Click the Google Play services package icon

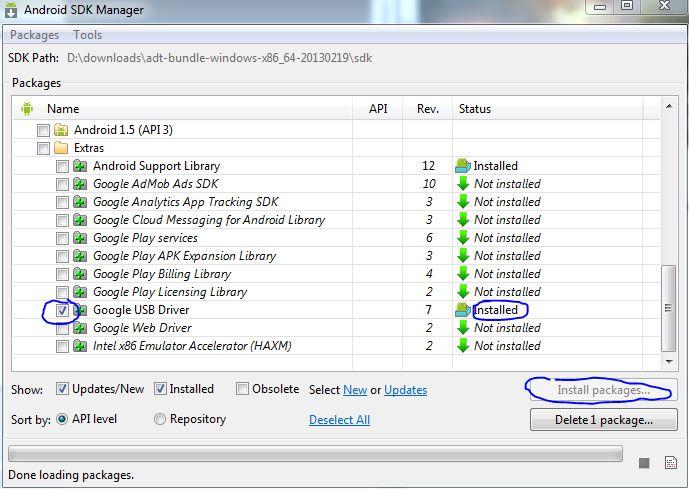coord(80,238)
